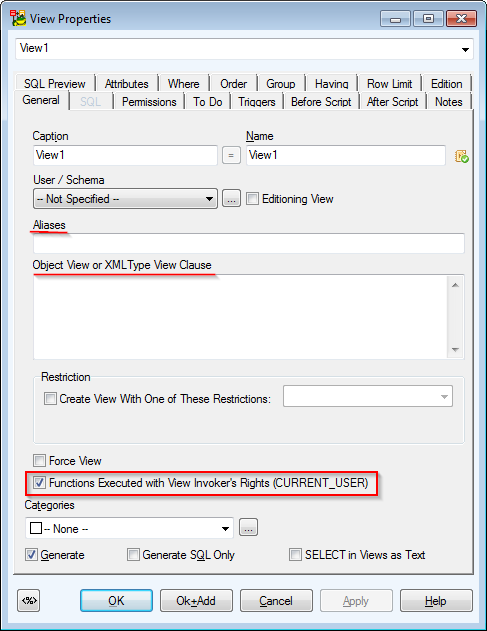487x631 pixels.
Task: Open the After Script tab
Action: [x=392, y=102]
